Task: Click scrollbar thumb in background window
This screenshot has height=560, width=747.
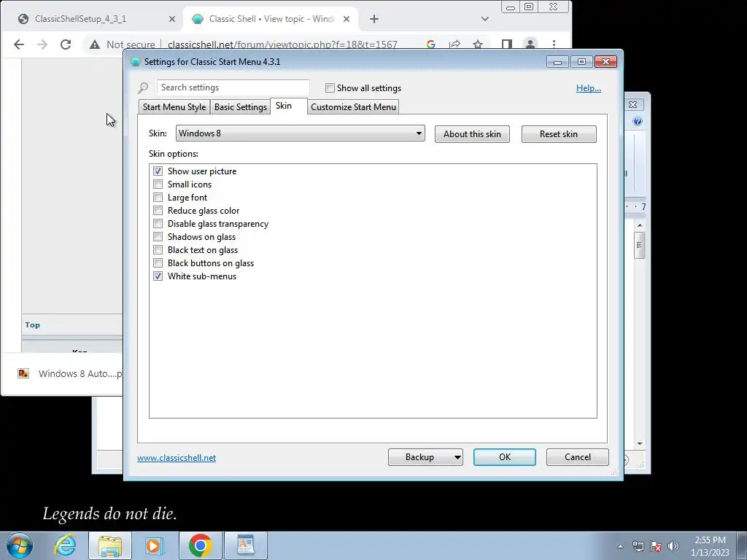Action: [x=639, y=245]
